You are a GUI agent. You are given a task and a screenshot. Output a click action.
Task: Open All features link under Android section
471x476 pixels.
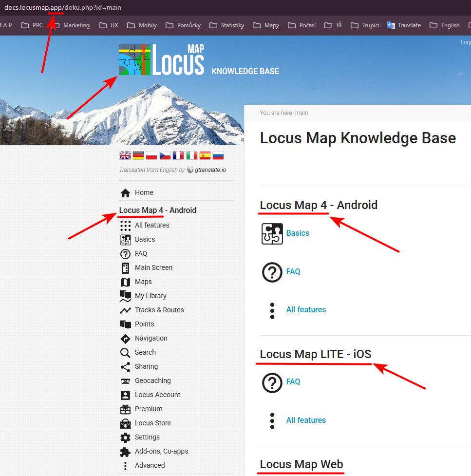[306, 309]
